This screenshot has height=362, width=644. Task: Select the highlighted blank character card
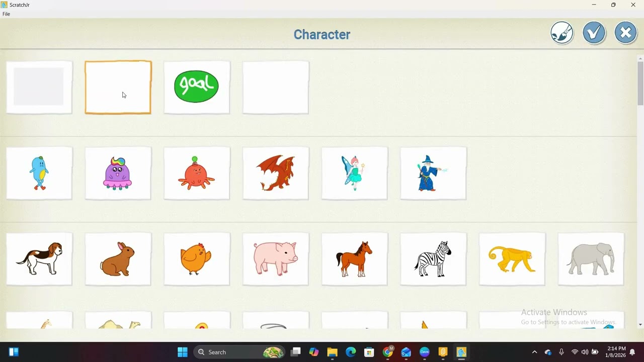tap(118, 87)
